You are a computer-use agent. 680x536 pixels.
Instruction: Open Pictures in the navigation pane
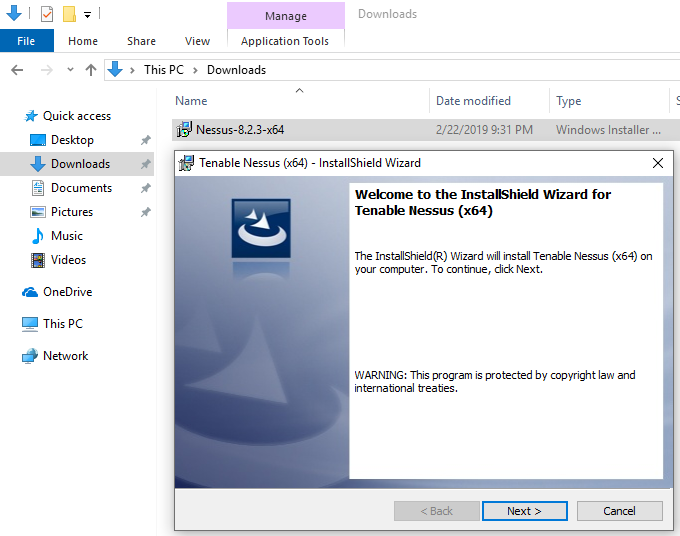[x=72, y=212]
